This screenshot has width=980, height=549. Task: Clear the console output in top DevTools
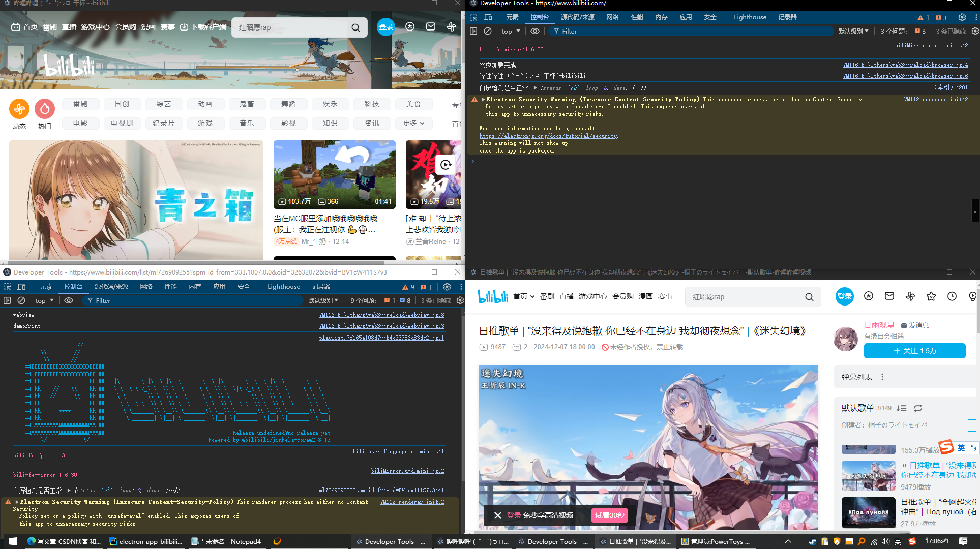tap(487, 31)
